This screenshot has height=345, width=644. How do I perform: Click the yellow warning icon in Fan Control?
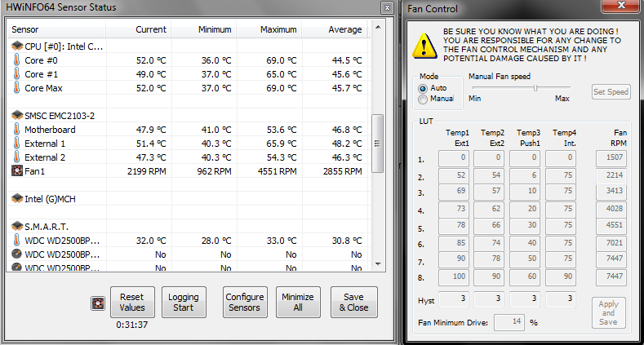424,46
